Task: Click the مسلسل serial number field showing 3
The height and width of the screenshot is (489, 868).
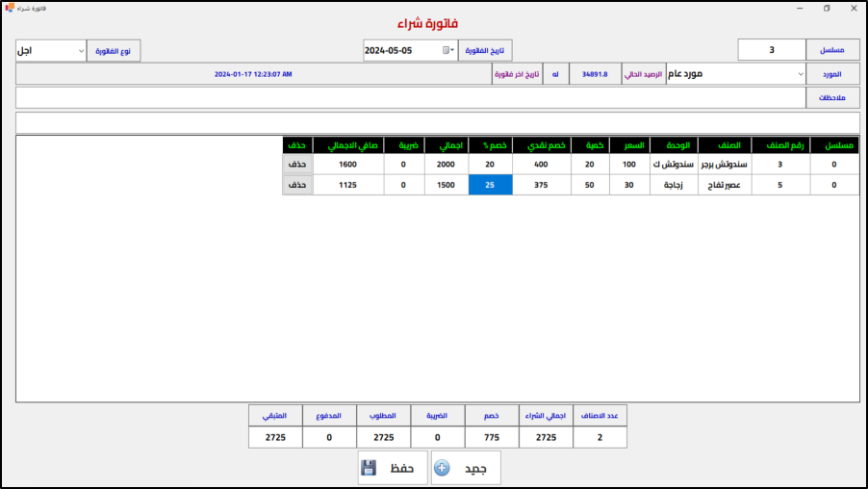Action: (x=772, y=50)
